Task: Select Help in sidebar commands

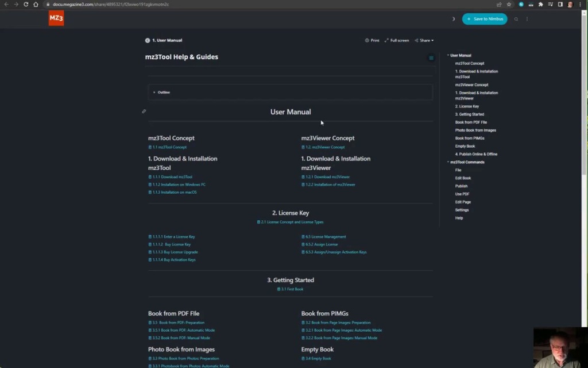Action: (x=459, y=218)
